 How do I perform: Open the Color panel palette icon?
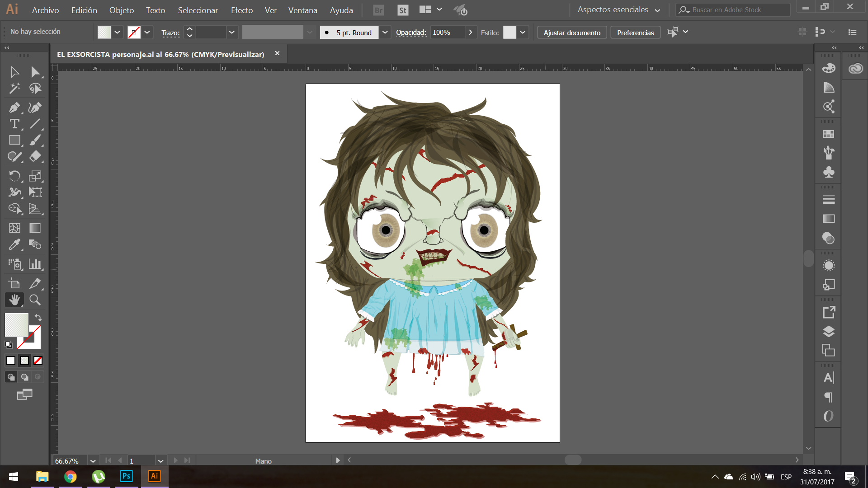[x=828, y=68]
